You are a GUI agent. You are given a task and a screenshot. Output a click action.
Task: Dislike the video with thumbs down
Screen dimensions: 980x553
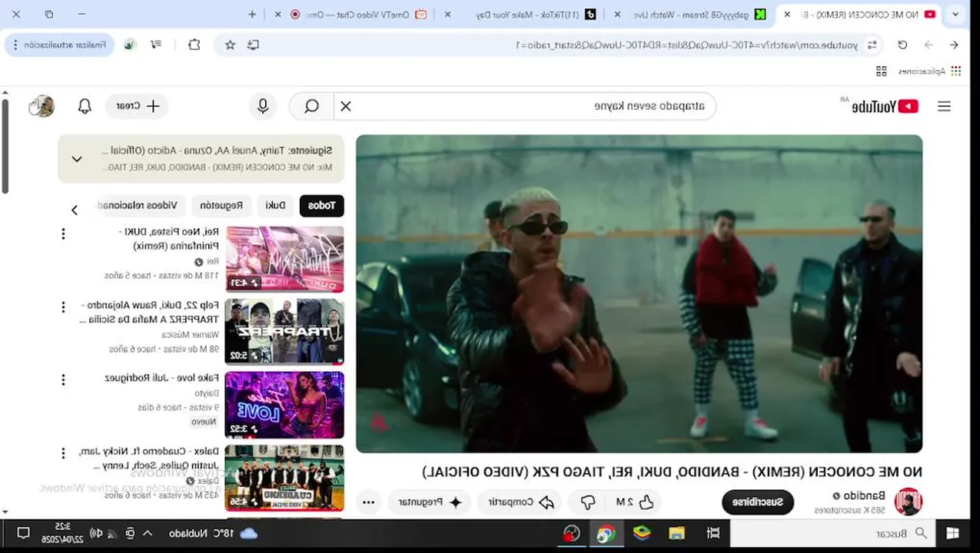coord(588,502)
